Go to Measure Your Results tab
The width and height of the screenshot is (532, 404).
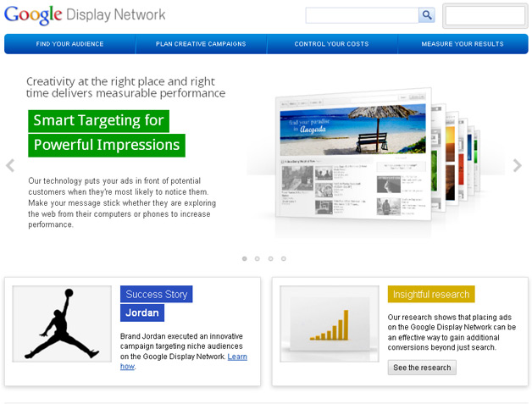(463, 44)
